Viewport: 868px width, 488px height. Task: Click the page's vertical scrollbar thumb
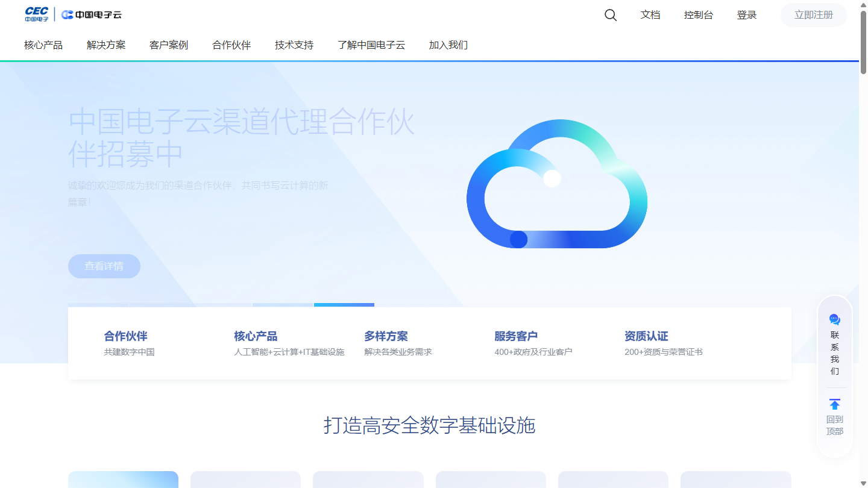tap(863, 42)
